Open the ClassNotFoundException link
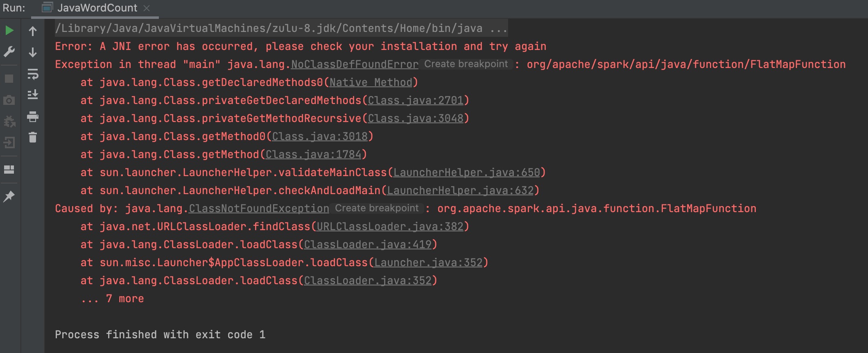 coord(259,208)
